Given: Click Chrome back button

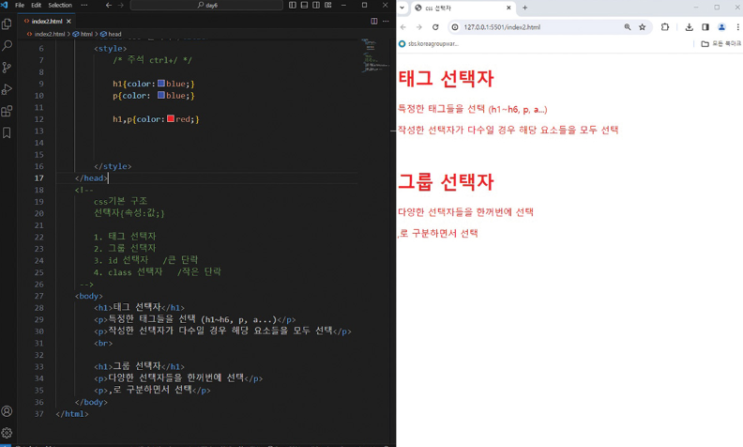Looking at the screenshot, I should point(403,27).
